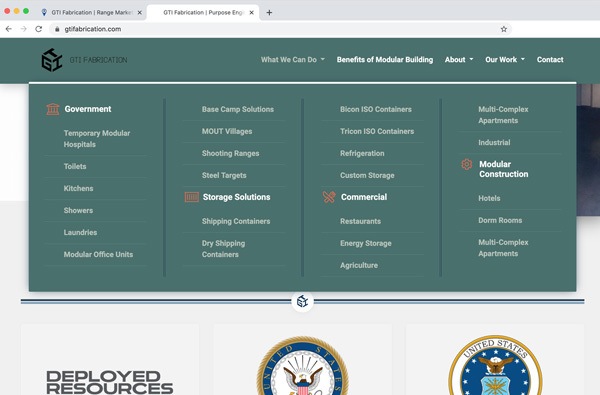600x395 pixels.
Task: Open the Showers menu link
Action: point(78,211)
